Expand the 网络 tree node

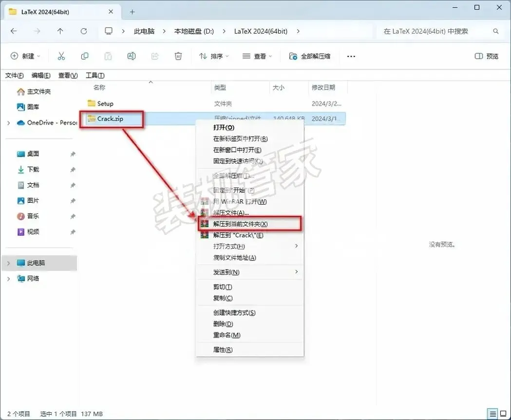click(x=8, y=279)
